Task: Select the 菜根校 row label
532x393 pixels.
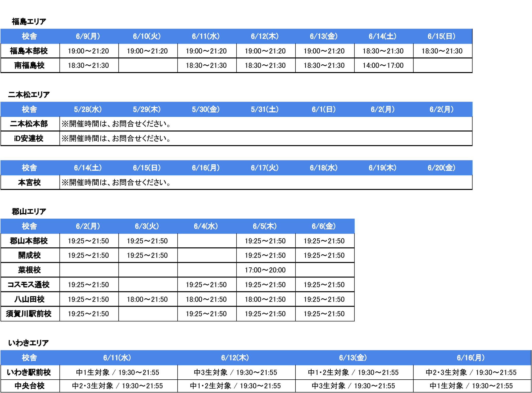Action: pyautogui.click(x=29, y=270)
